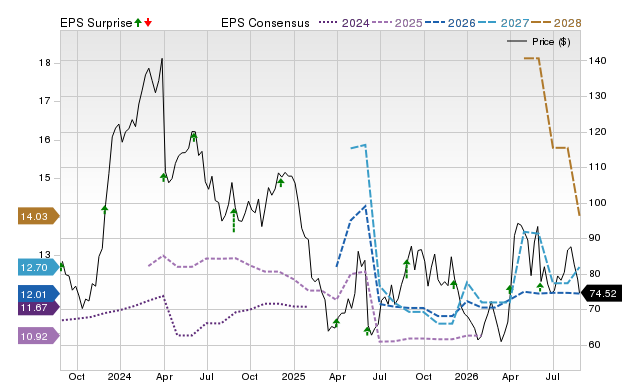
Task: Click the light blue 12.70 value tag
Action: pyautogui.click(x=38, y=268)
